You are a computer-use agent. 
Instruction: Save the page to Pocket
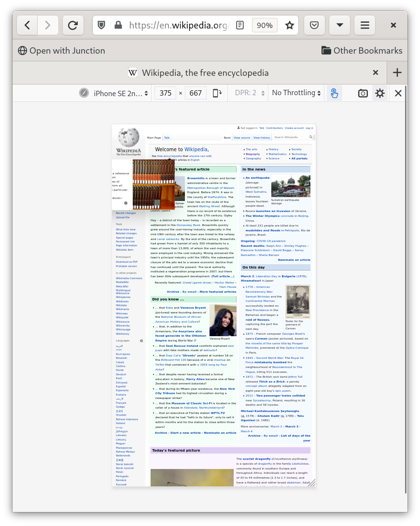pyautogui.click(x=314, y=25)
